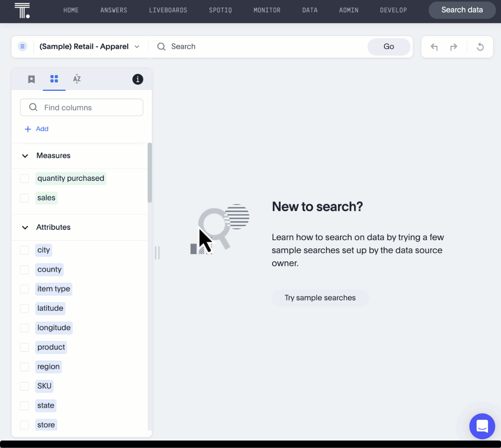This screenshot has width=501, height=448.
Task: Collapse the Measures section
Action: click(25, 156)
